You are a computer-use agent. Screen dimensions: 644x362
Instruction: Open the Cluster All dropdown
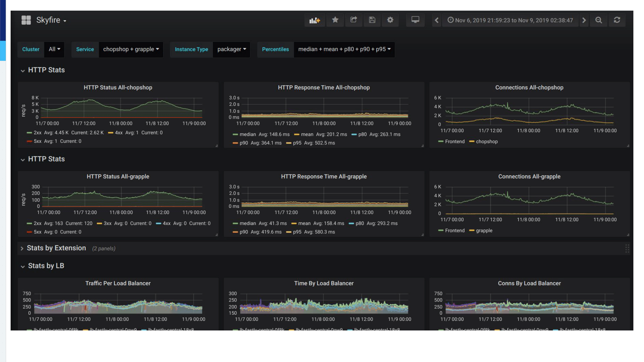tap(54, 49)
